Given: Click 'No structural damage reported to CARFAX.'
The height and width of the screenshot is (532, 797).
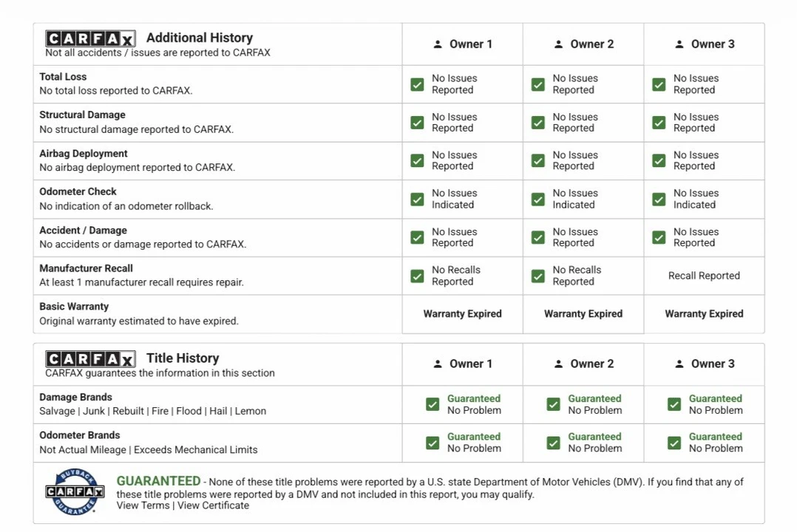Looking at the screenshot, I should point(136,129).
